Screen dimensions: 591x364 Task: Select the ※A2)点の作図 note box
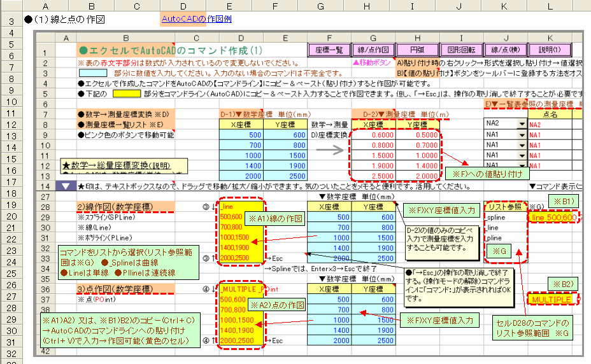(x=277, y=305)
